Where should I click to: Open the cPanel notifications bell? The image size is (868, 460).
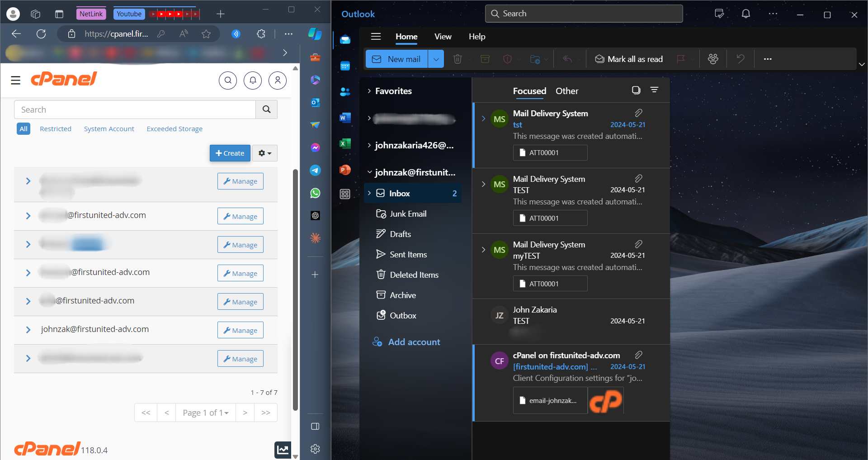pos(253,81)
